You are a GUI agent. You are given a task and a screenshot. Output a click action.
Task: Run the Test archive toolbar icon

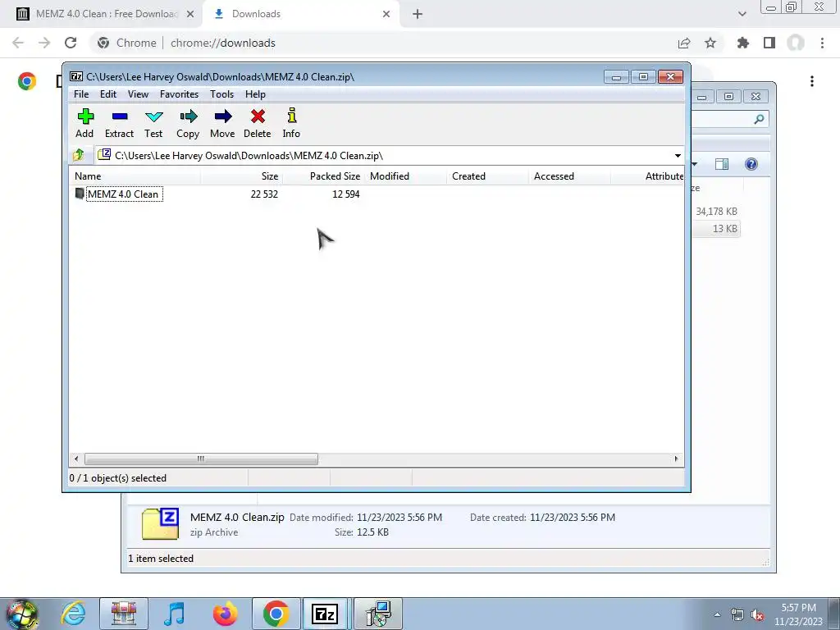pyautogui.click(x=153, y=123)
